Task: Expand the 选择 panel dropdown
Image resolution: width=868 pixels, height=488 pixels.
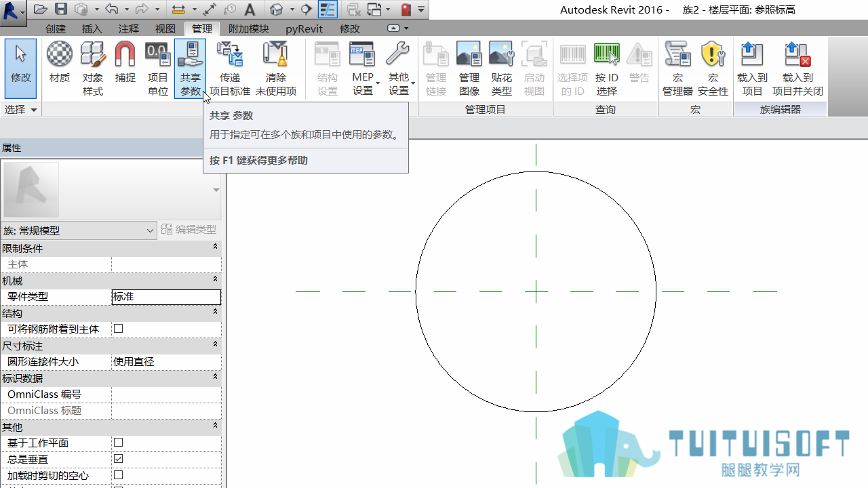Action: coord(21,109)
